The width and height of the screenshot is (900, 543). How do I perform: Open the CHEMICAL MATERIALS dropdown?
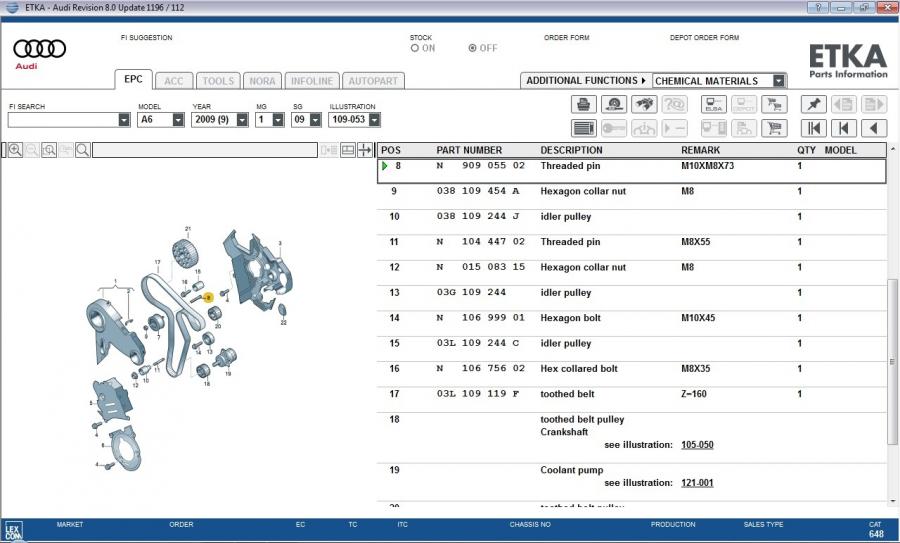[x=779, y=81]
